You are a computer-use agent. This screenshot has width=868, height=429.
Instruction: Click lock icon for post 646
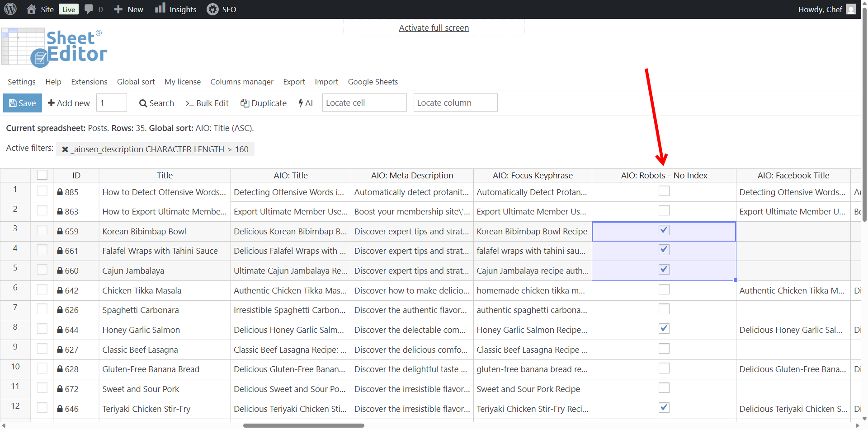tap(60, 409)
